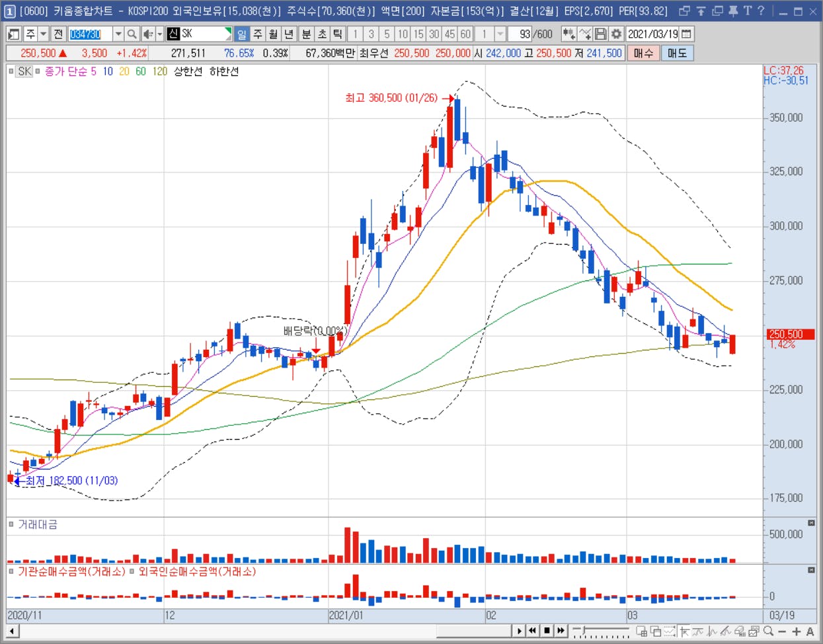The height and width of the screenshot is (644, 823).
Task: Select the 월 (monthly) period toggle
Action: pos(273,34)
